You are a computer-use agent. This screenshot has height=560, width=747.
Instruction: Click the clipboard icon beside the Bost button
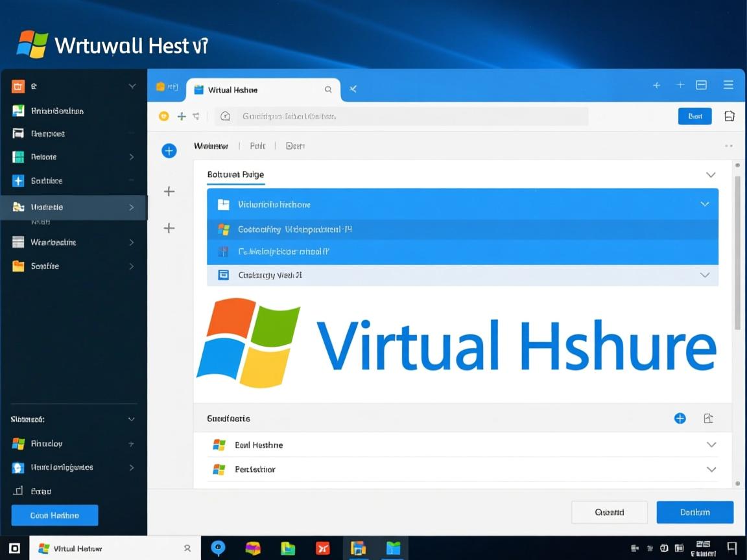pyautogui.click(x=729, y=116)
